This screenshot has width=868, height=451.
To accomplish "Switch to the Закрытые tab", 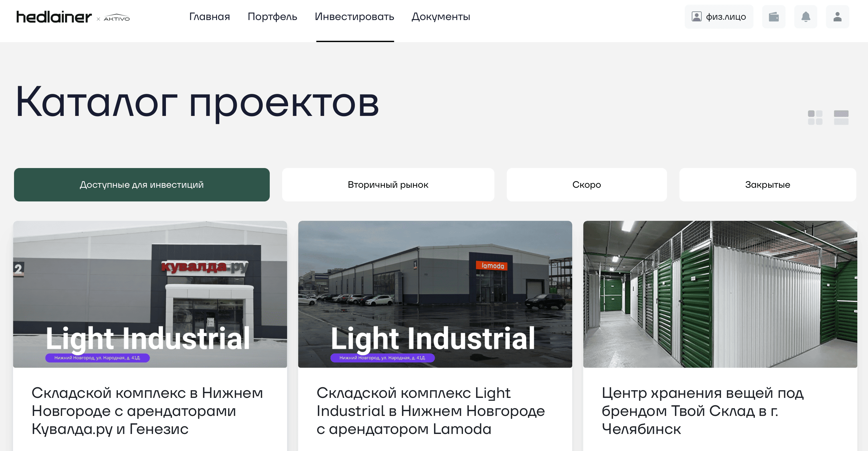I will tap(768, 185).
